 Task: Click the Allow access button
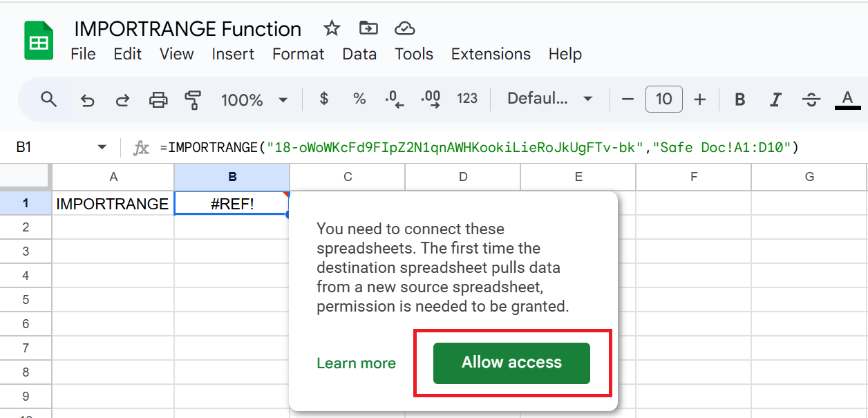511,363
